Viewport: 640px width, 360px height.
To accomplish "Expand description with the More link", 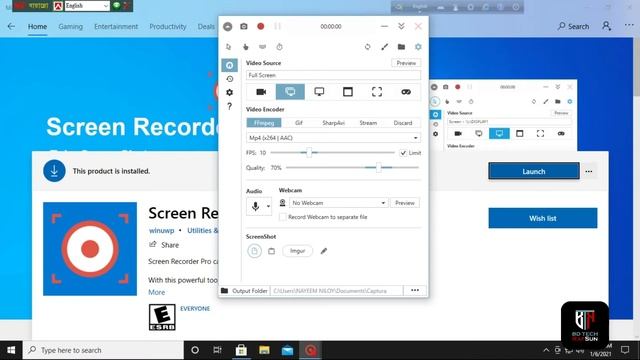I will (157, 292).
